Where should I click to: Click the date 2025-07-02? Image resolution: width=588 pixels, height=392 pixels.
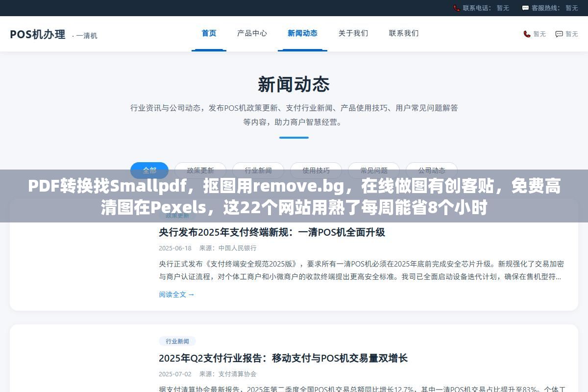[x=175, y=374]
